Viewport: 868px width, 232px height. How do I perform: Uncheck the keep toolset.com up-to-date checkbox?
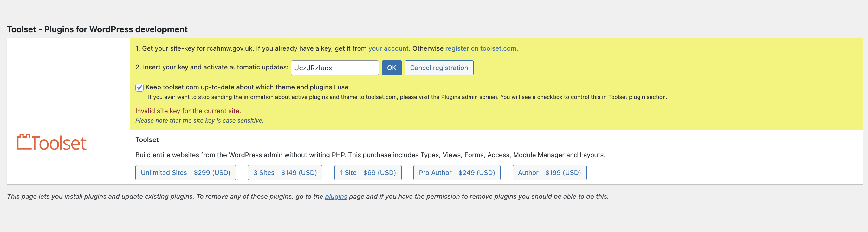click(139, 87)
